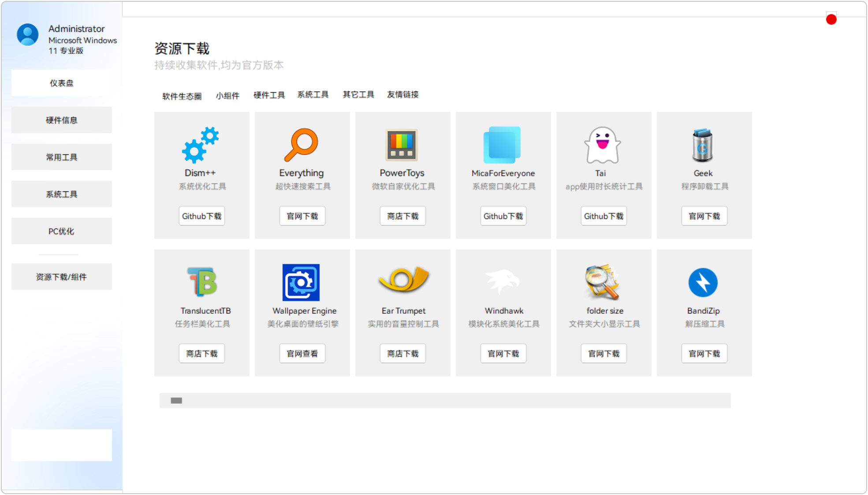
Task: Click 商店下载 for TranslucentTB
Action: point(202,354)
